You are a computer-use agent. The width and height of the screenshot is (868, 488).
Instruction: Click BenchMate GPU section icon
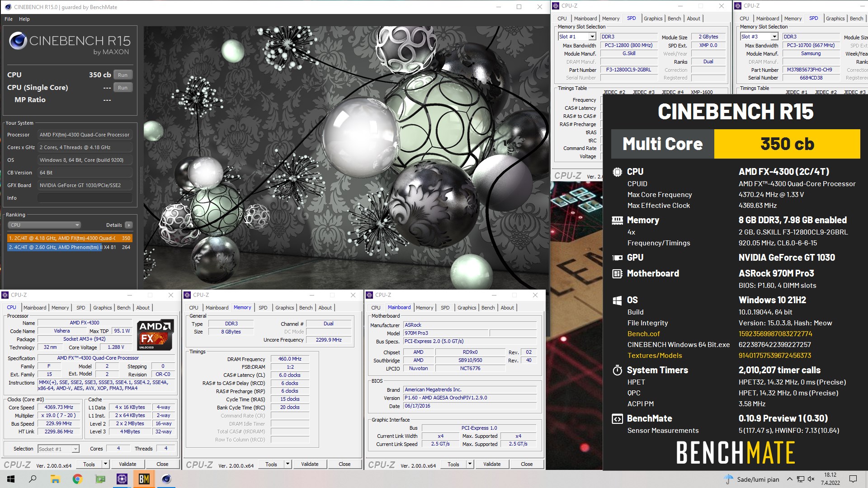(x=617, y=258)
